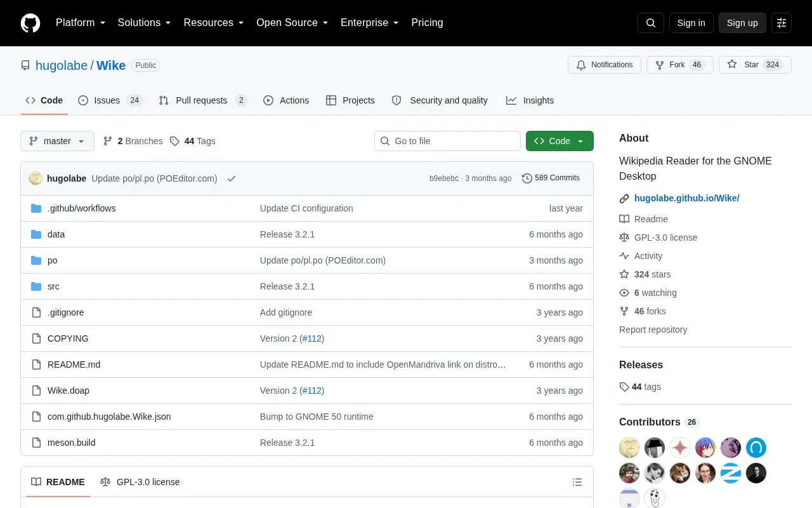This screenshot has height=508, width=812.
Task: Open the header appearance settings icon
Action: [782, 23]
